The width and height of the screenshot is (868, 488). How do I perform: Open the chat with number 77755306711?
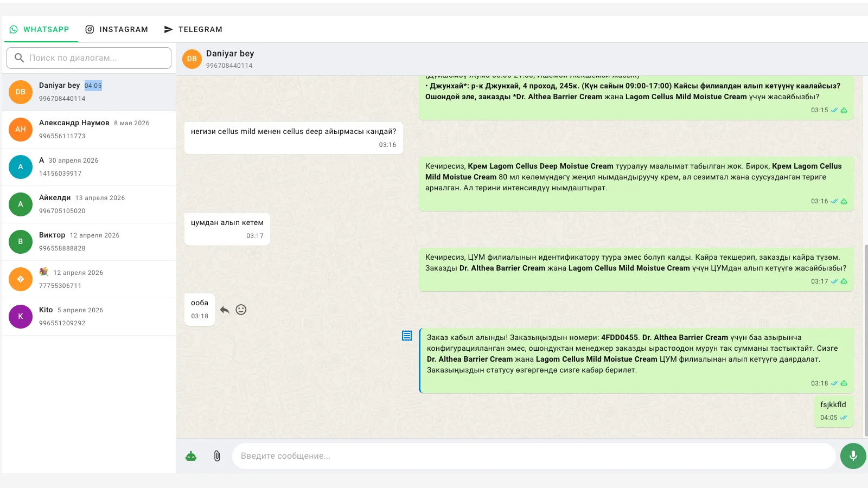pyautogui.click(x=89, y=279)
